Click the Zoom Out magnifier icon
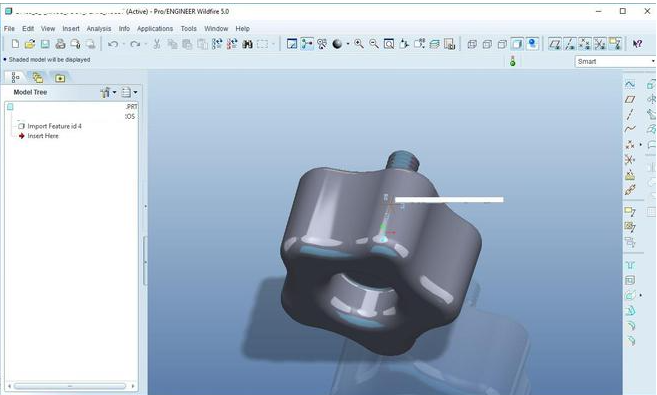 pos(374,44)
